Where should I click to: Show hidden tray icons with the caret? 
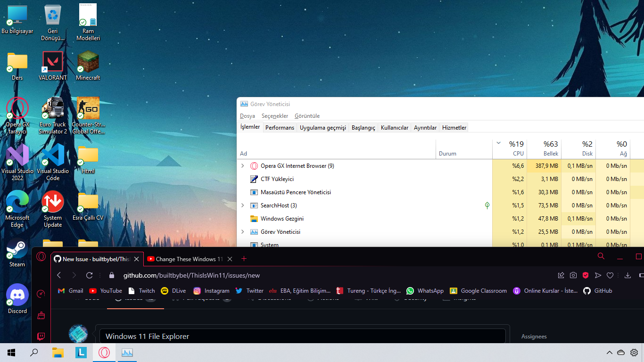click(x=610, y=353)
